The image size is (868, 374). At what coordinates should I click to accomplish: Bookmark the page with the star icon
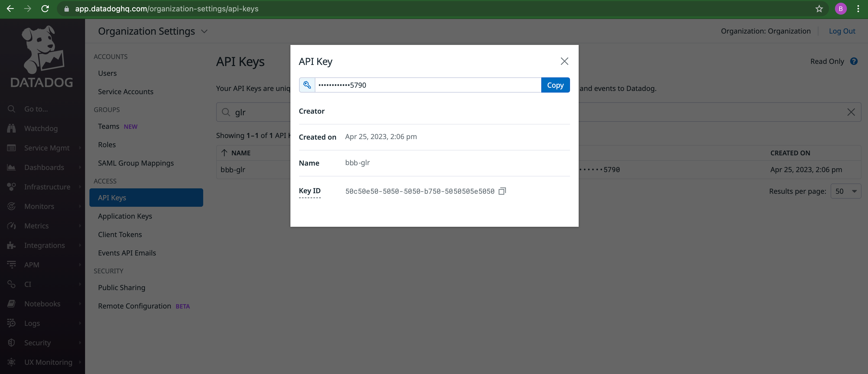point(819,9)
